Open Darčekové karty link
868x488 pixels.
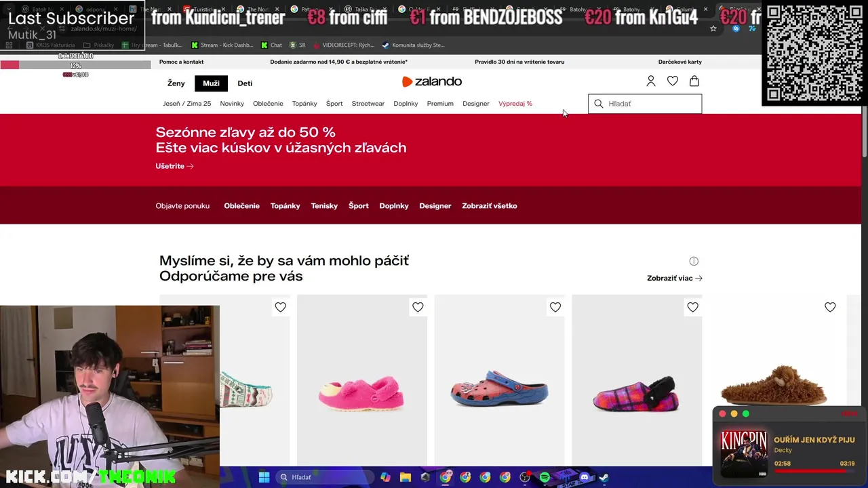[x=680, y=62]
